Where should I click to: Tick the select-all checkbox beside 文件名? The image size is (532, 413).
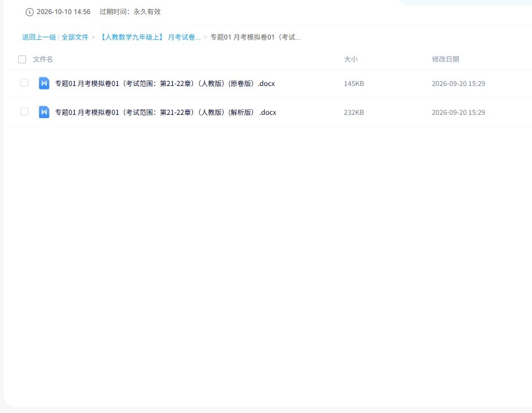pyautogui.click(x=22, y=59)
